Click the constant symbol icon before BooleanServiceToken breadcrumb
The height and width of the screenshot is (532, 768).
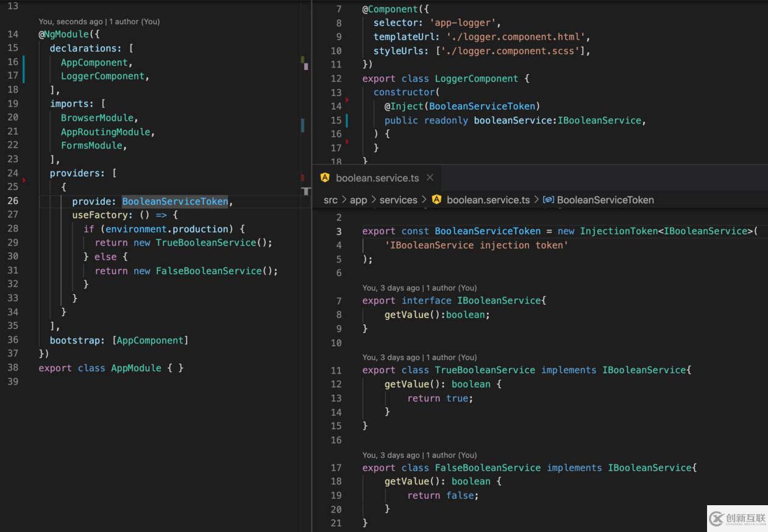point(548,200)
